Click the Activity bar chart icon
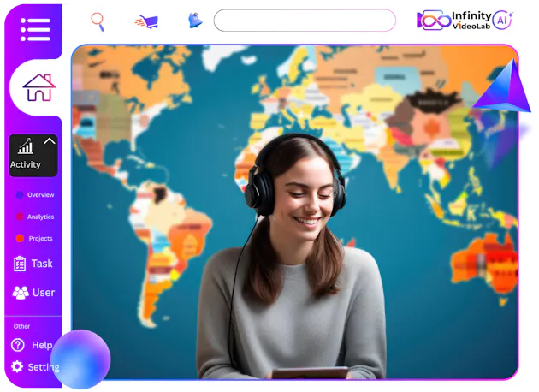The height and width of the screenshot is (392, 539). (26, 147)
